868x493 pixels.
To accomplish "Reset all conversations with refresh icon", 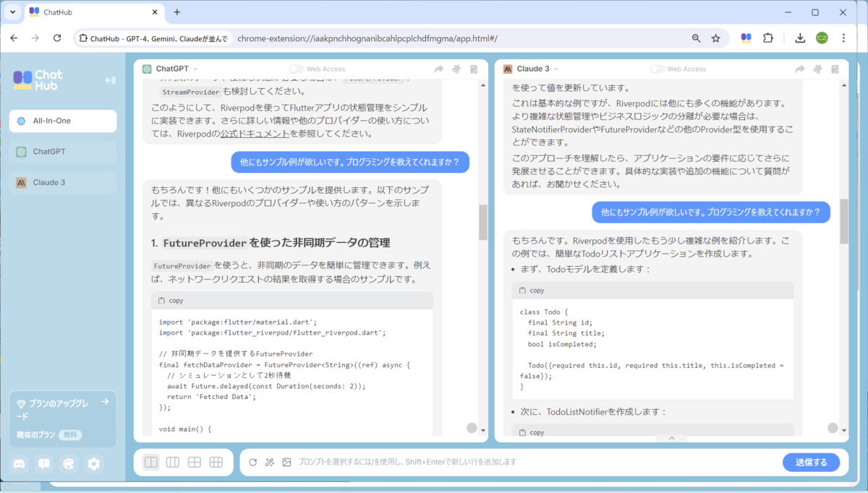I will click(252, 462).
